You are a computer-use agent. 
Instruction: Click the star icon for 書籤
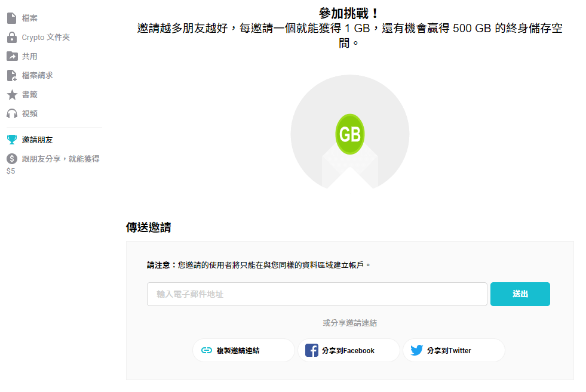(x=12, y=94)
